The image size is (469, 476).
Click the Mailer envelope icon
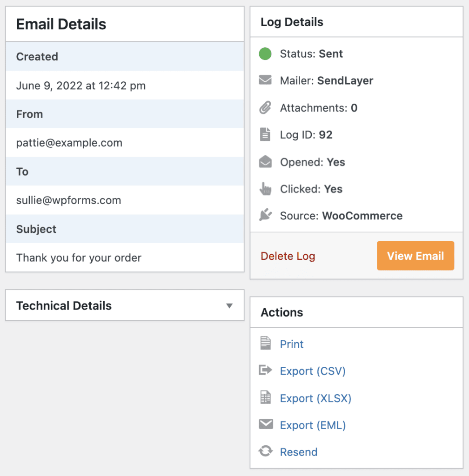point(265,80)
